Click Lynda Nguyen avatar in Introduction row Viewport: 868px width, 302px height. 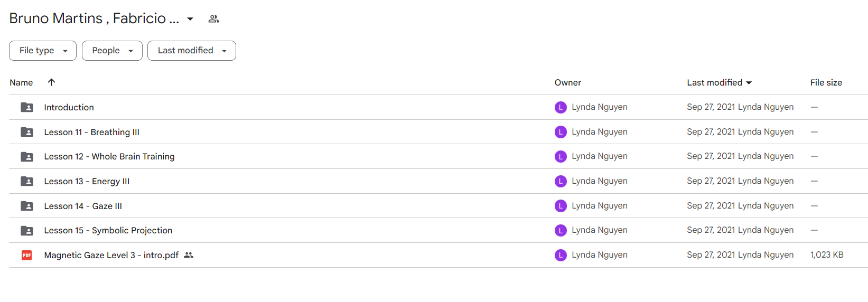(561, 107)
